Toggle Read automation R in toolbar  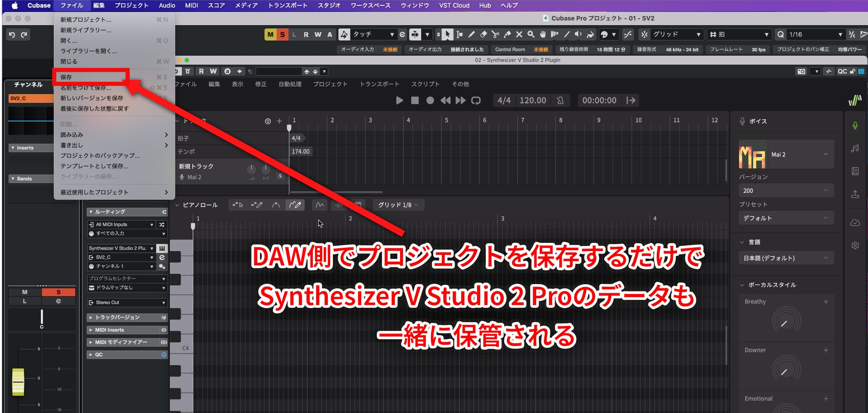click(x=306, y=35)
